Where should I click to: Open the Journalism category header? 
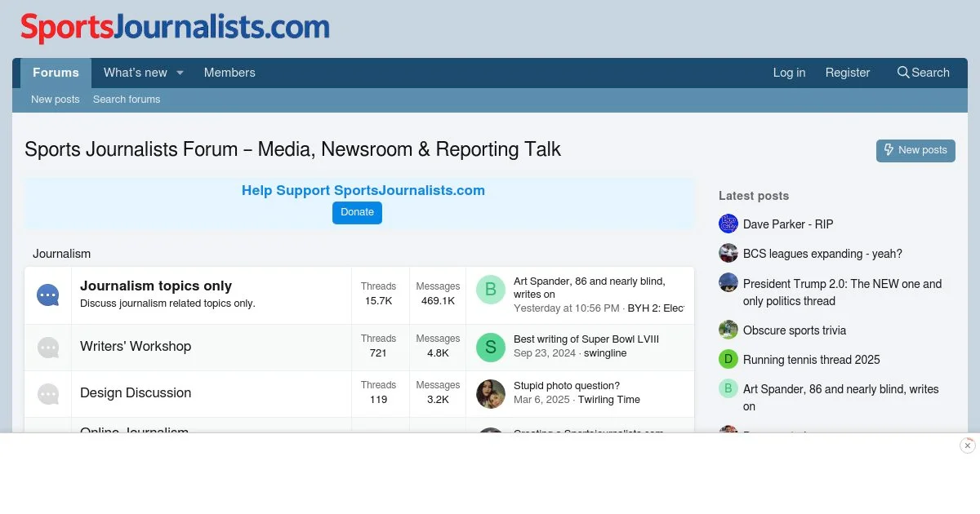[x=61, y=254]
